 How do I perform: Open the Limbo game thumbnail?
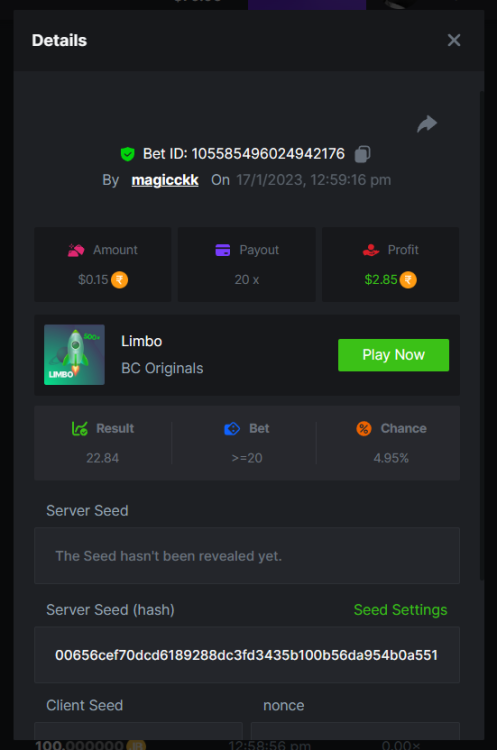pyautogui.click(x=75, y=355)
